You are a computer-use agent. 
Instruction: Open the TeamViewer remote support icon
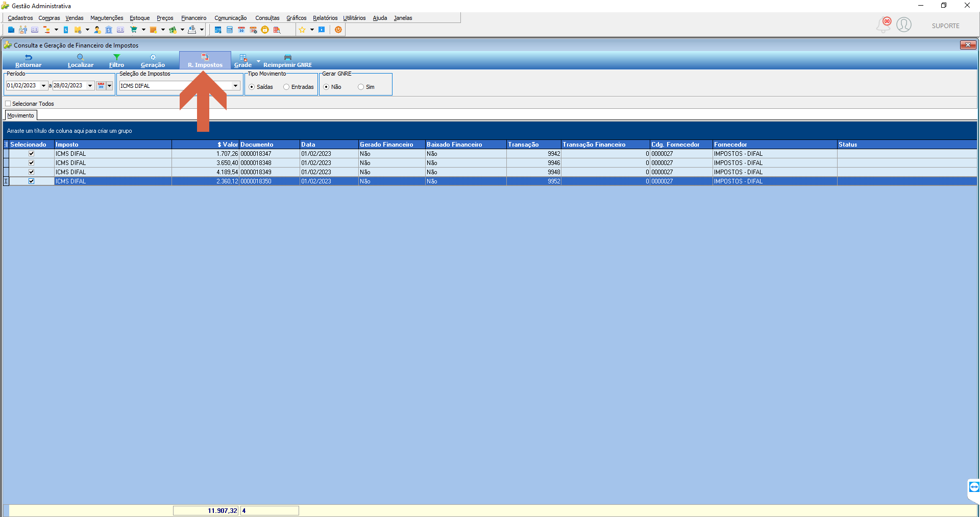point(974,487)
